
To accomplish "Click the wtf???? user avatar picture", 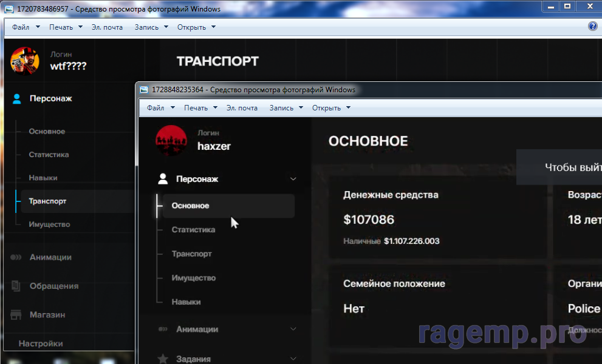I will pyautogui.click(x=25, y=61).
